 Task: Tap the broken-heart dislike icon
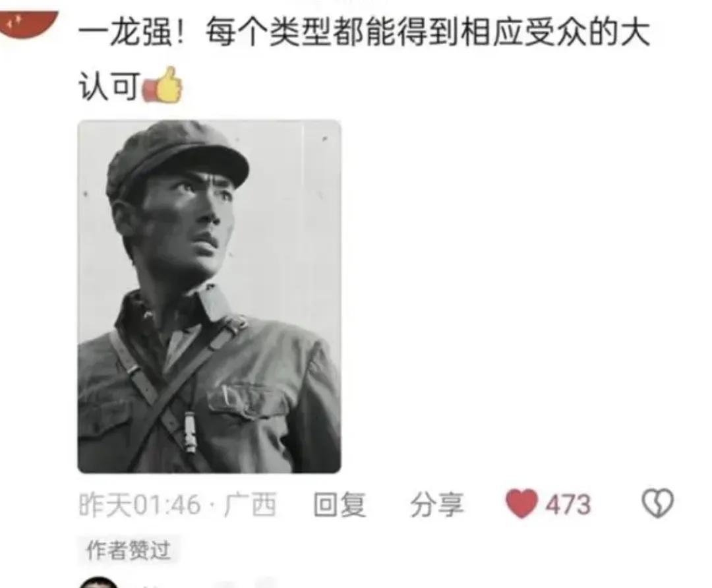pyautogui.click(x=657, y=503)
